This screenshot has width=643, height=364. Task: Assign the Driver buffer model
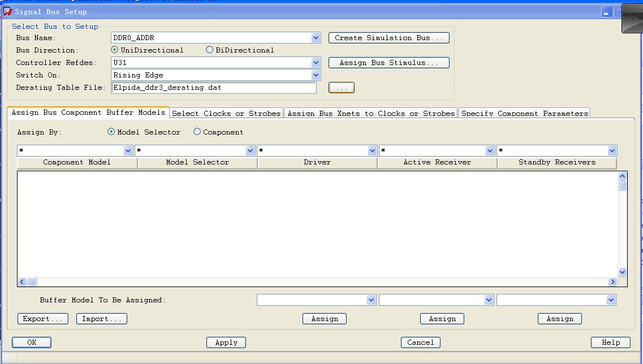(325, 319)
